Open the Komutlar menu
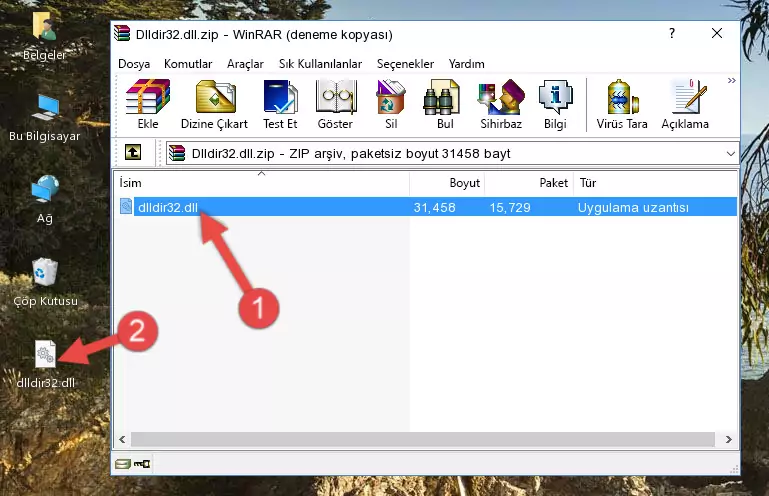 click(188, 64)
